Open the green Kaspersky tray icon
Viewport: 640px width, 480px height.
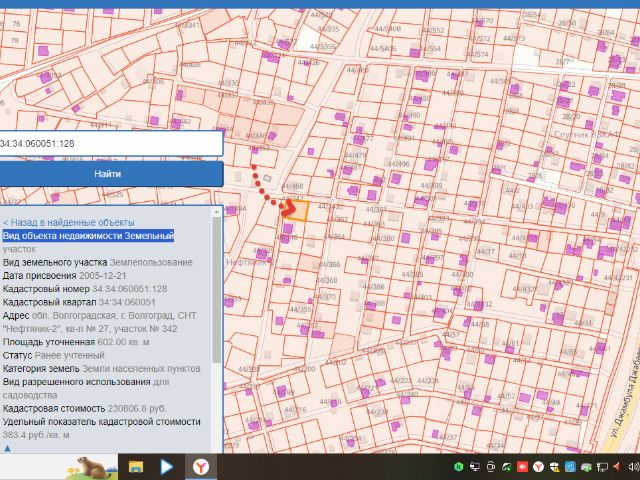tap(458, 466)
